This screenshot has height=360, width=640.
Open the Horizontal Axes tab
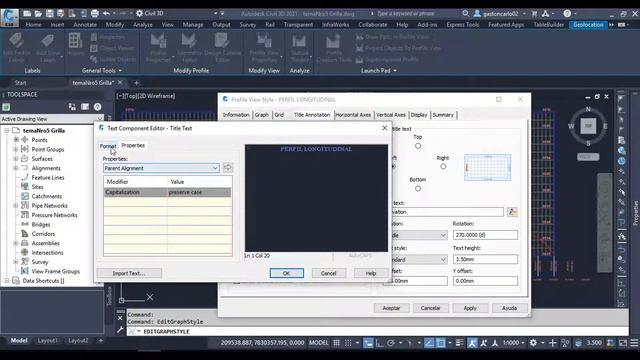(353, 115)
